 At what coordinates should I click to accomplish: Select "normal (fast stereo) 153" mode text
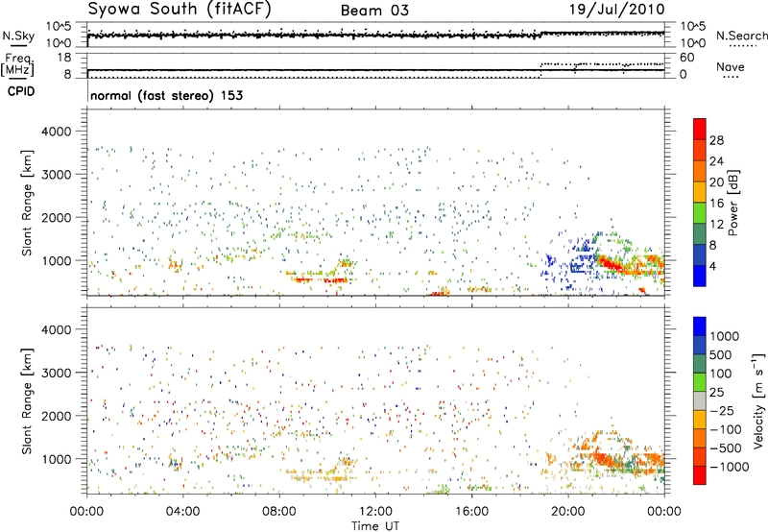click(166, 95)
